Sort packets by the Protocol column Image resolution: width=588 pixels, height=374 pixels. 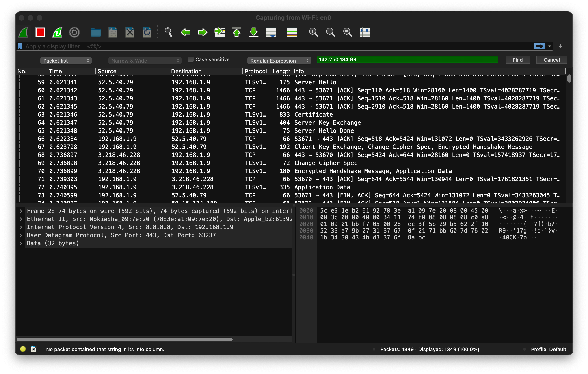click(255, 71)
